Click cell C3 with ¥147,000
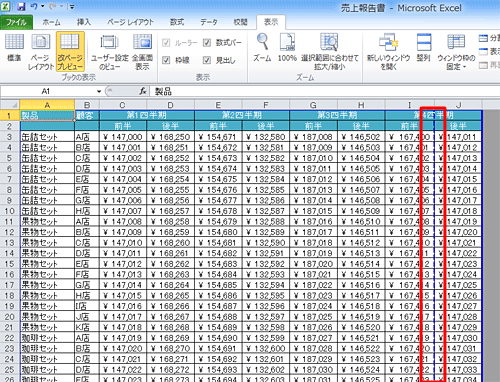The width and height of the screenshot is (500, 382). [x=123, y=137]
